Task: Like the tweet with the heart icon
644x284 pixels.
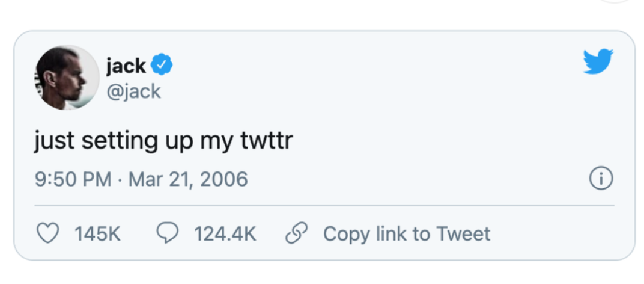Action: pyautogui.click(x=48, y=234)
